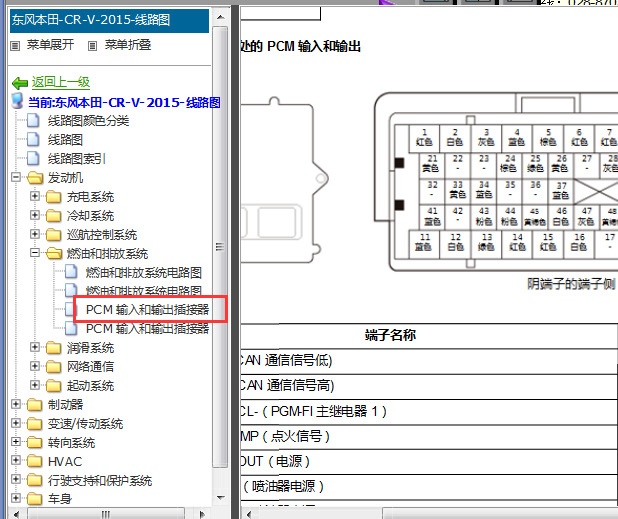
Task: Expand the 变速/传动系统 folder
Action: tap(16, 423)
